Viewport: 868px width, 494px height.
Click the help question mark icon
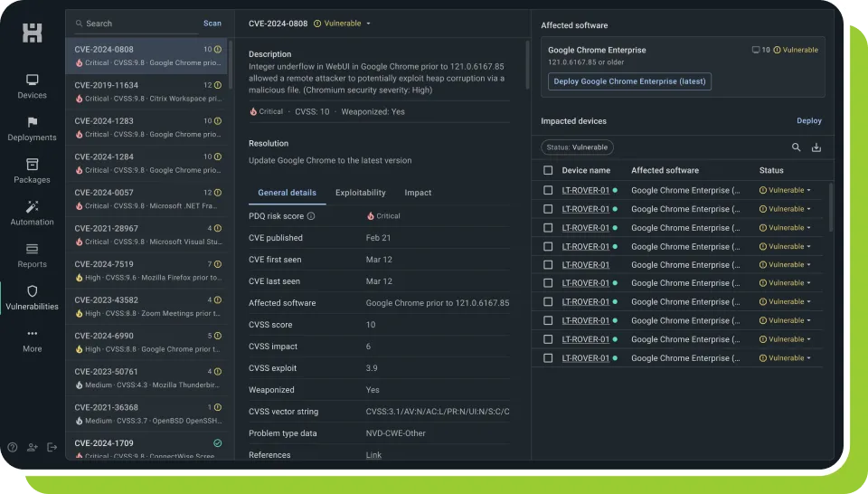(12, 447)
